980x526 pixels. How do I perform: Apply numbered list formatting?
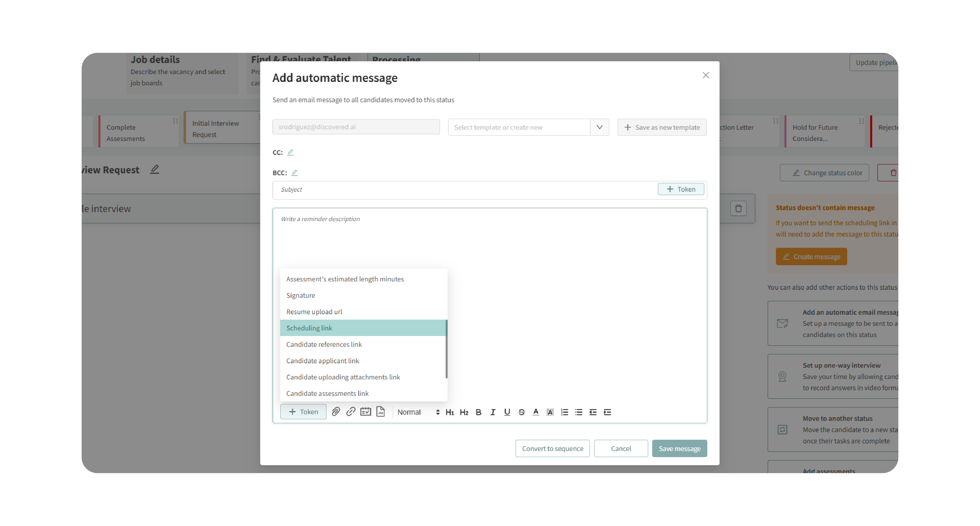(x=564, y=412)
